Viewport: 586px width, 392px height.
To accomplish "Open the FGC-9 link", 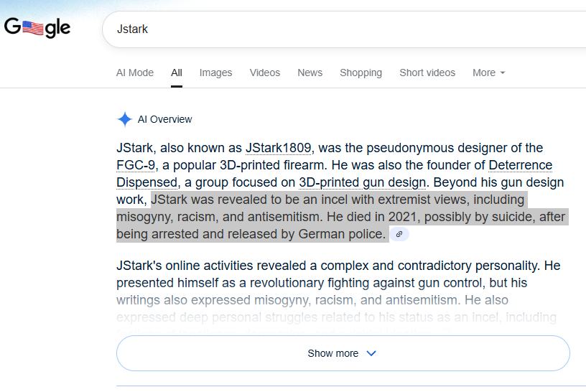I will point(135,165).
